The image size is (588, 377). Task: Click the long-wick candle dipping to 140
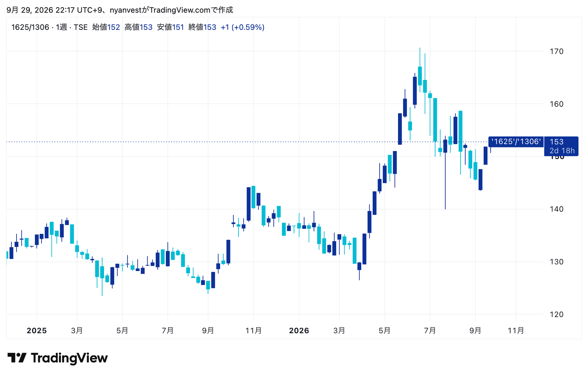point(445,173)
